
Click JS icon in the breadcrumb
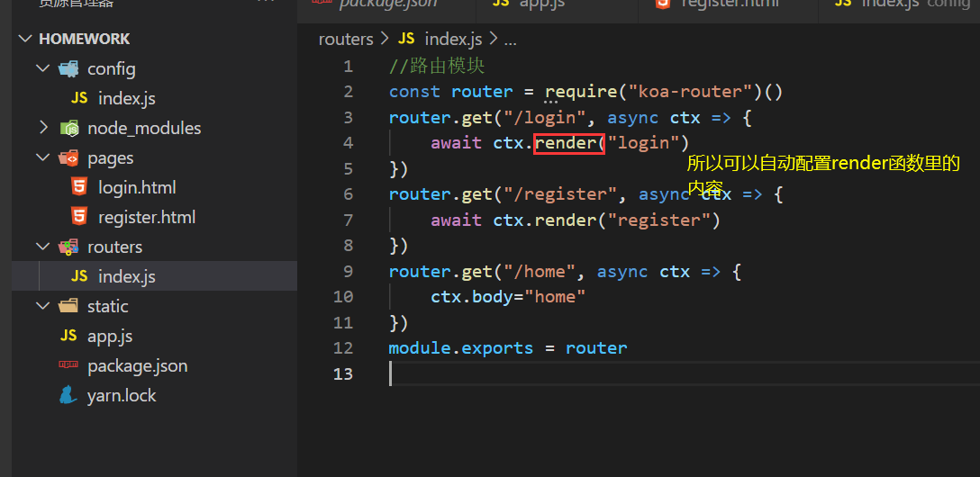[x=406, y=39]
